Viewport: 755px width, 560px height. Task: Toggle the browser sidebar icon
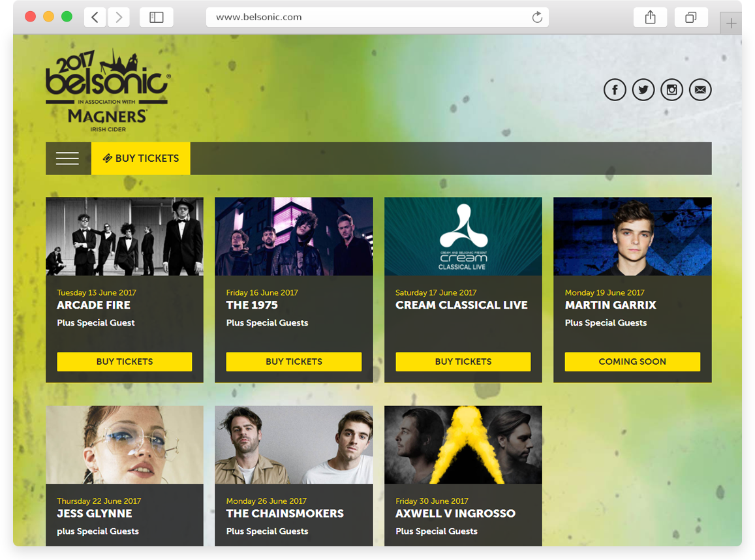[x=157, y=18]
